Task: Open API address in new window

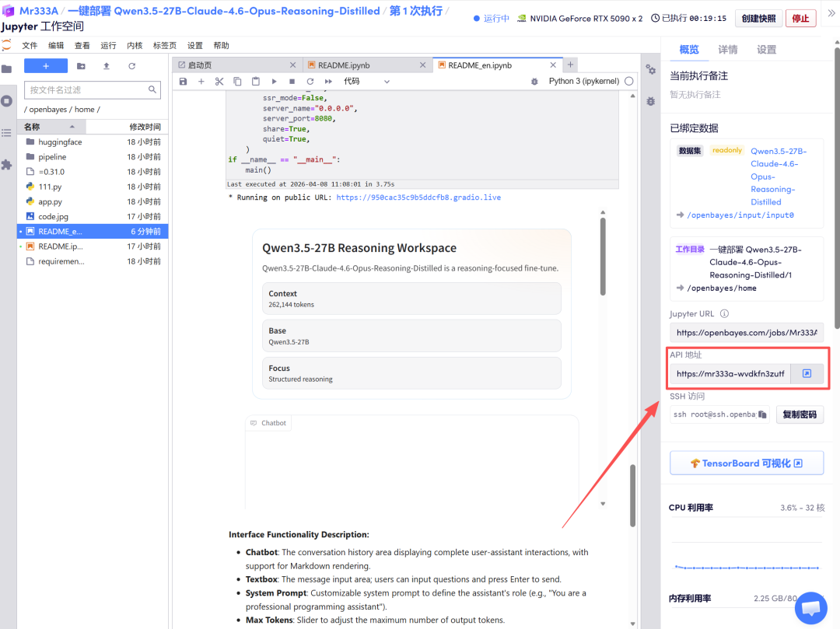Action: (x=807, y=373)
